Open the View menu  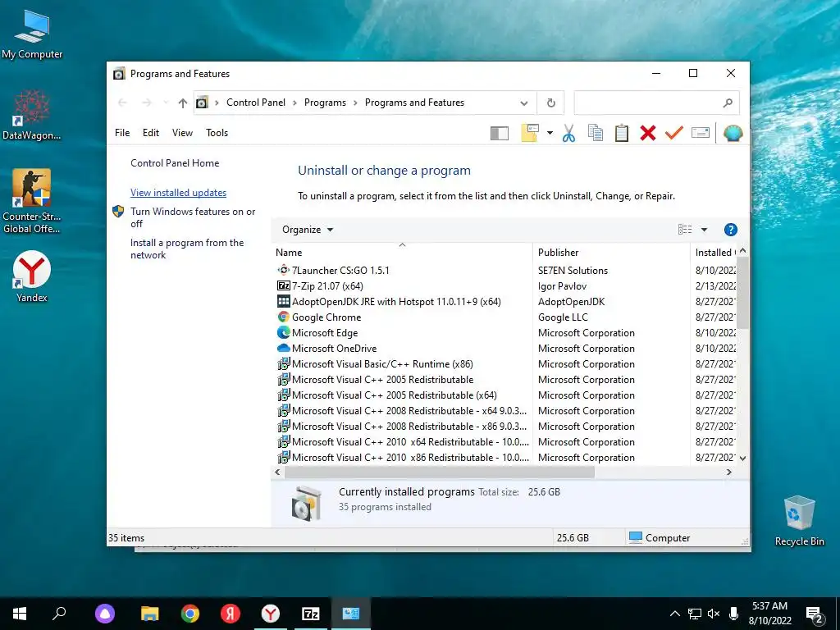coord(182,133)
